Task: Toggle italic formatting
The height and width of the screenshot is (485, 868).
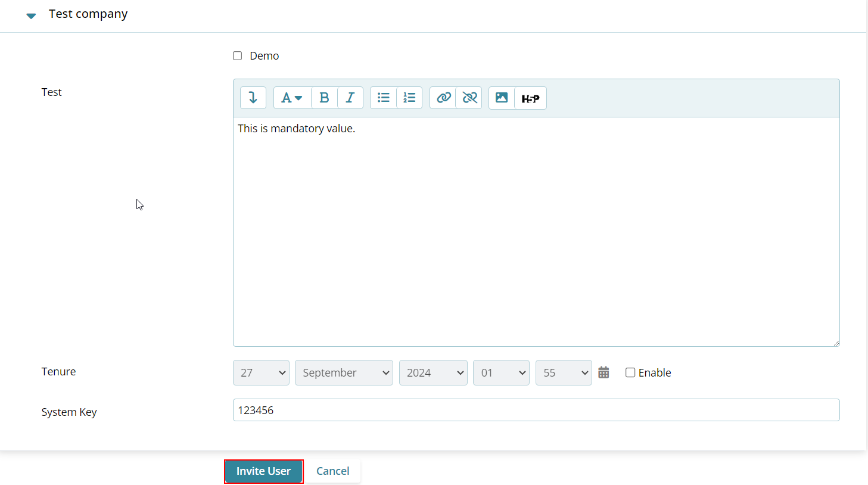Action: [350, 98]
